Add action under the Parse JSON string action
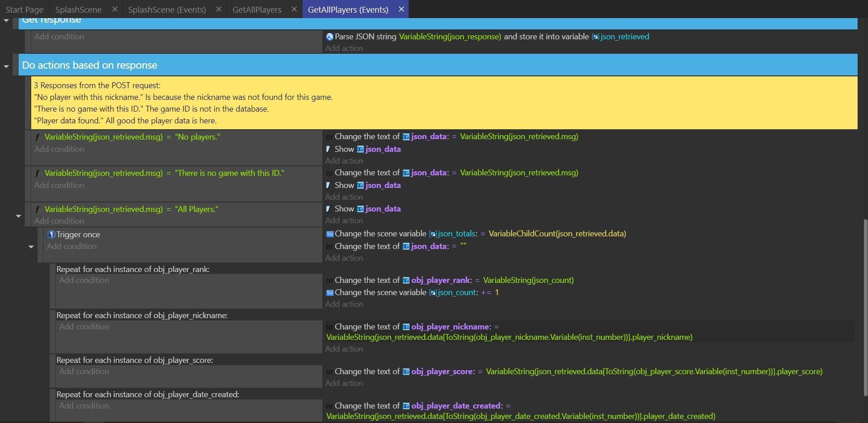 pos(344,48)
